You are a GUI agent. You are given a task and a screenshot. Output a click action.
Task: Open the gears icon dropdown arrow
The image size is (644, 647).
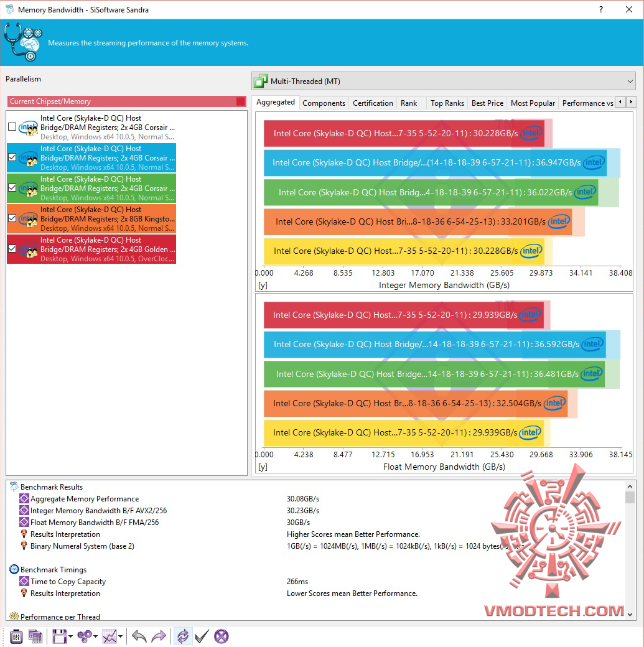(95, 636)
